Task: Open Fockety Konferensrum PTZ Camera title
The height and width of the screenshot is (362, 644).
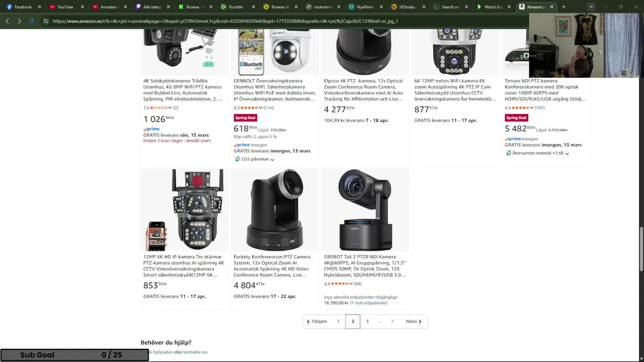Action: click(x=272, y=266)
